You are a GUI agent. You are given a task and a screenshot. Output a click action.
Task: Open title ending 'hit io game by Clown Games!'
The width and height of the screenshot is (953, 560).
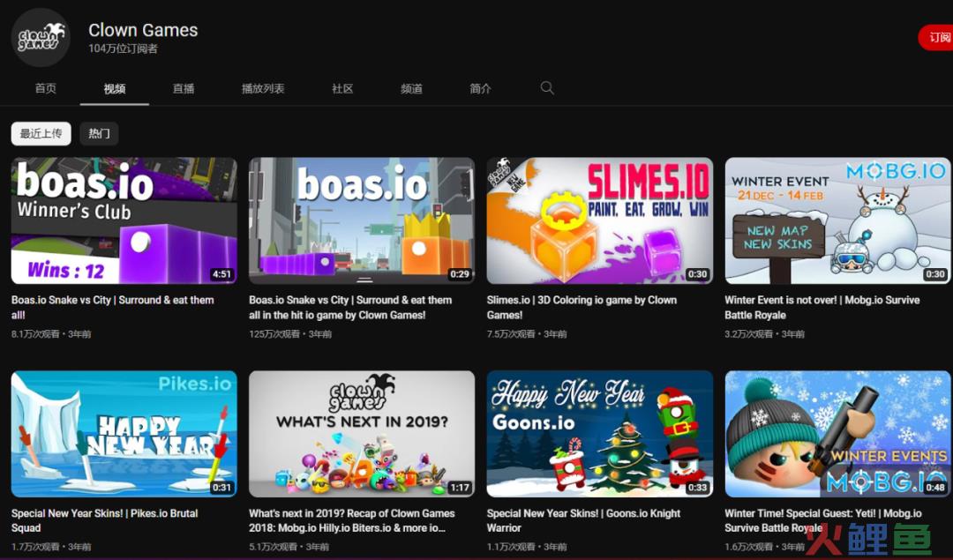[350, 307]
